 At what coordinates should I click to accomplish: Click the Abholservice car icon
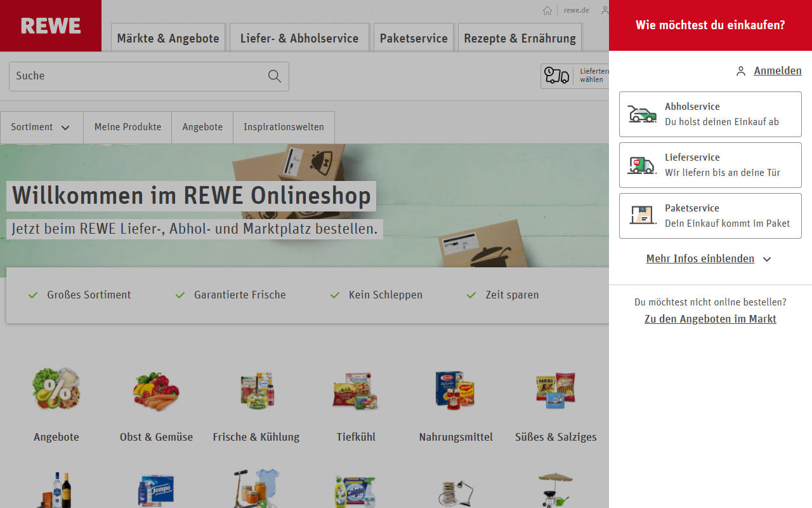click(642, 114)
